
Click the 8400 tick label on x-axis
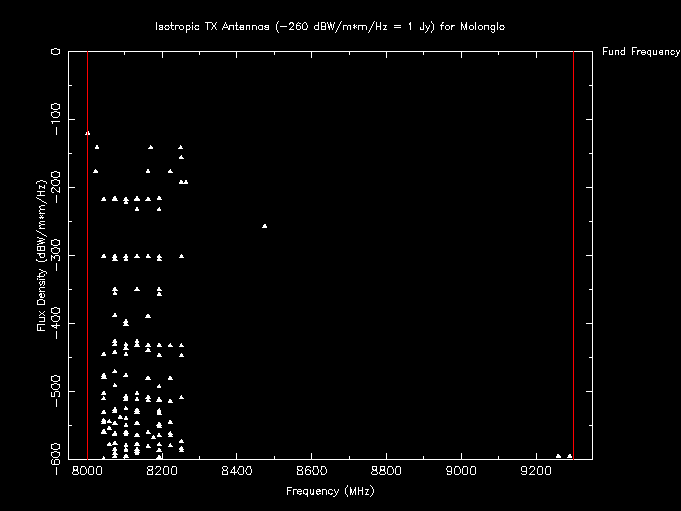[237, 472]
